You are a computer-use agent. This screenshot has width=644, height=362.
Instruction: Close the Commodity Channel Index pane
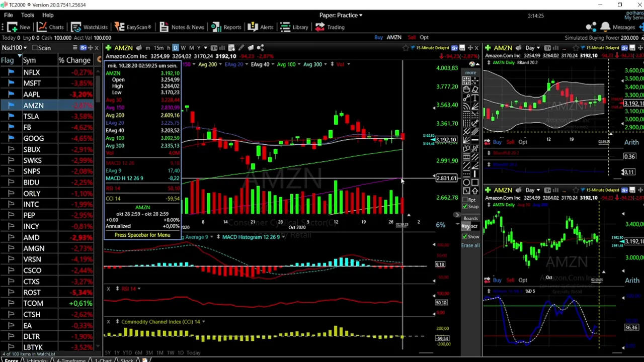click(x=108, y=321)
